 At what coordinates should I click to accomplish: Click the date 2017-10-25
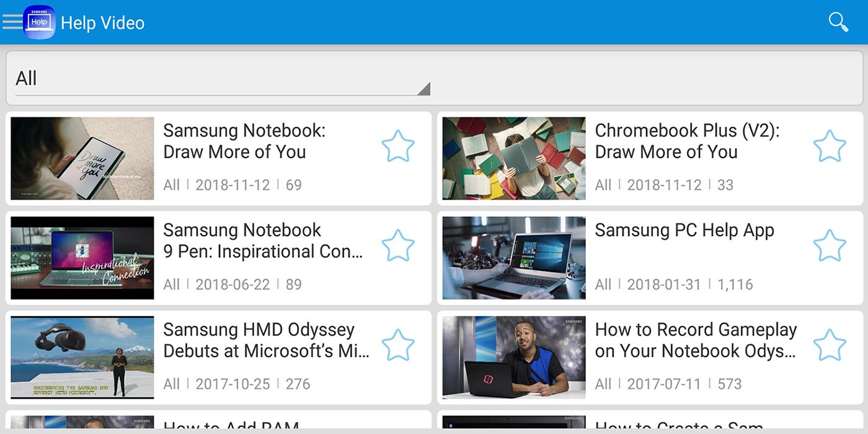(232, 384)
